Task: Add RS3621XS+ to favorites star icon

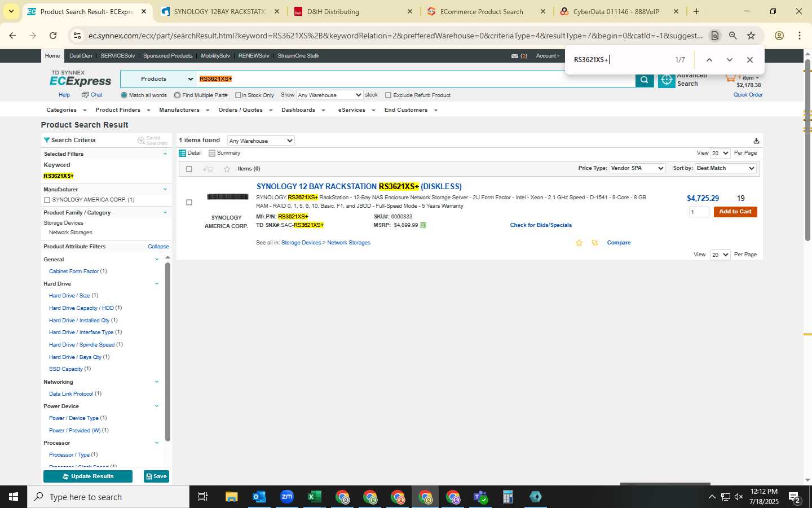Action: tap(579, 243)
